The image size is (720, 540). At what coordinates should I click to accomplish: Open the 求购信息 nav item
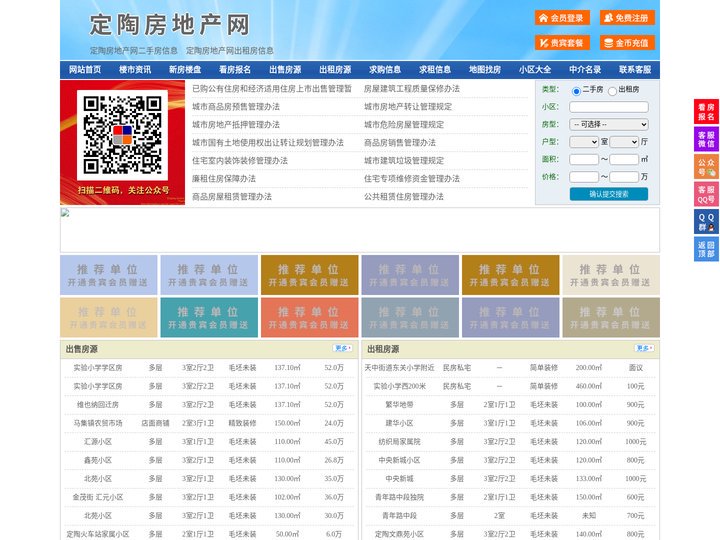pyautogui.click(x=385, y=70)
